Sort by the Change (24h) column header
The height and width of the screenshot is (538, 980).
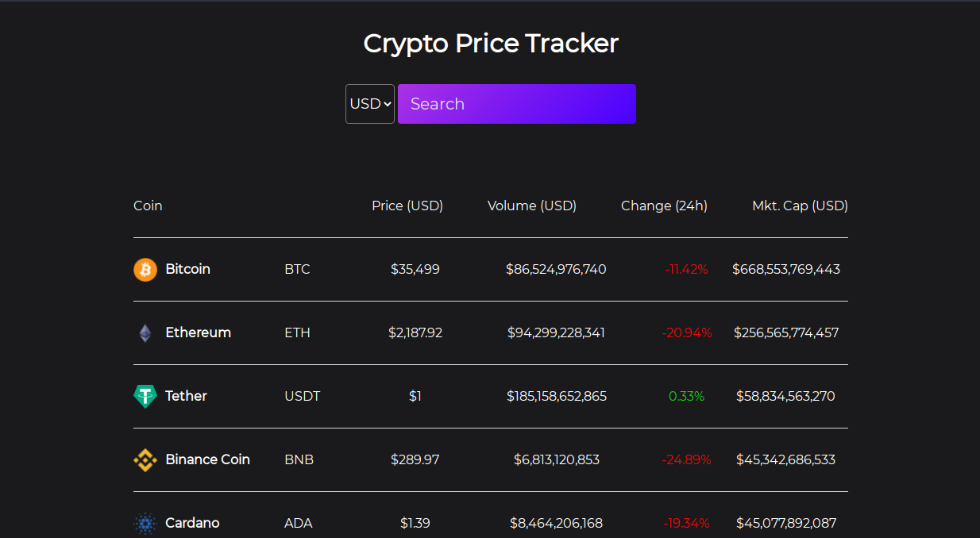[x=664, y=206]
